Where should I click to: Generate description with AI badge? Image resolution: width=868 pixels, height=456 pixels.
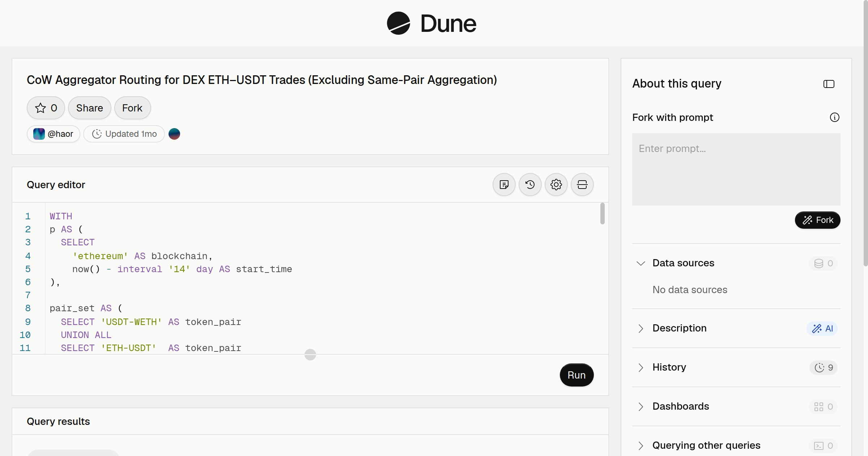pos(822,328)
